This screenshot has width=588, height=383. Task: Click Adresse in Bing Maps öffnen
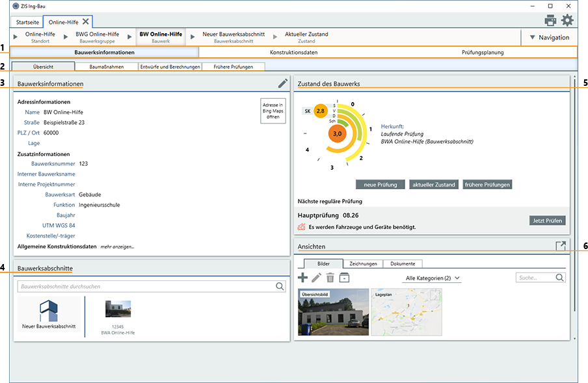(x=272, y=111)
